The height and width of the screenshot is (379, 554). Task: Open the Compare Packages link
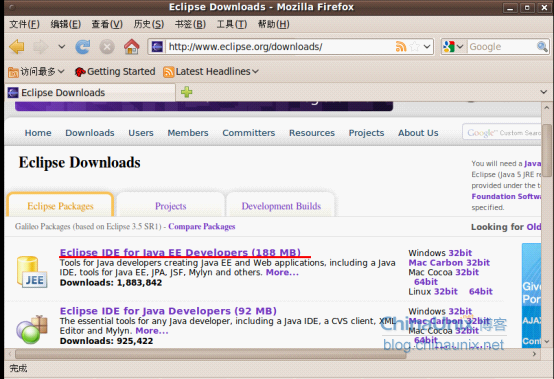pos(202,226)
